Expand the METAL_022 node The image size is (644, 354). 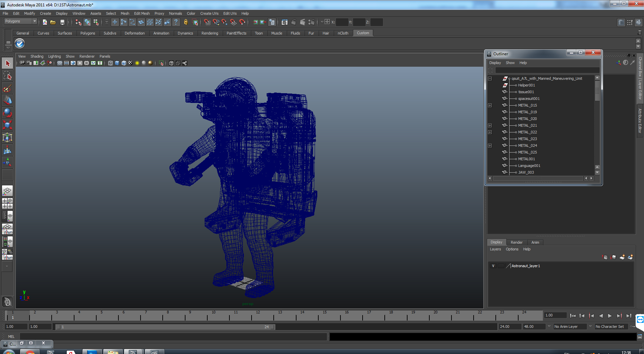tap(490, 132)
